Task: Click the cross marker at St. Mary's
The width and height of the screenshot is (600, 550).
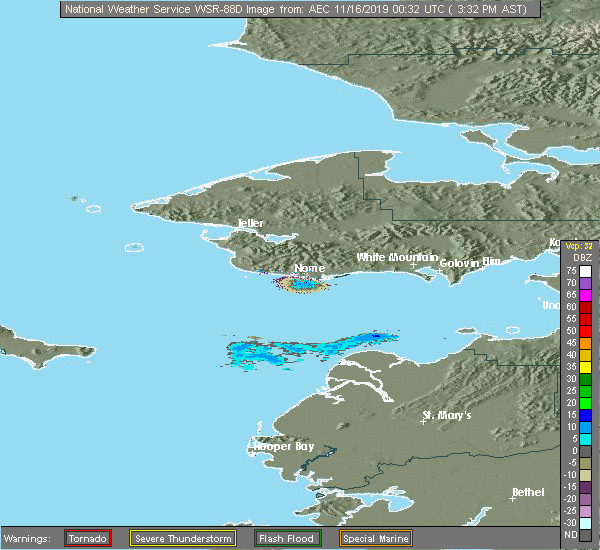Action: pos(423,422)
